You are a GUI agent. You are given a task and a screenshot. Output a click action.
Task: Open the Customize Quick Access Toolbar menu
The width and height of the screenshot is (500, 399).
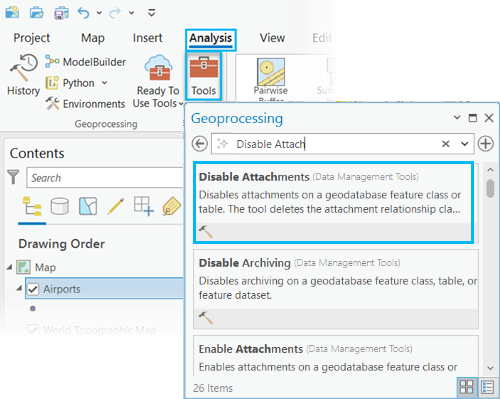point(152,13)
